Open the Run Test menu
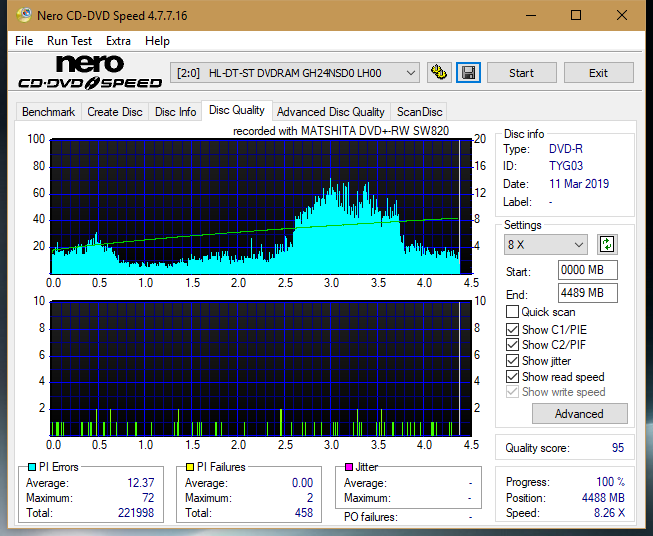The width and height of the screenshot is (653, 536). point(69,41)
